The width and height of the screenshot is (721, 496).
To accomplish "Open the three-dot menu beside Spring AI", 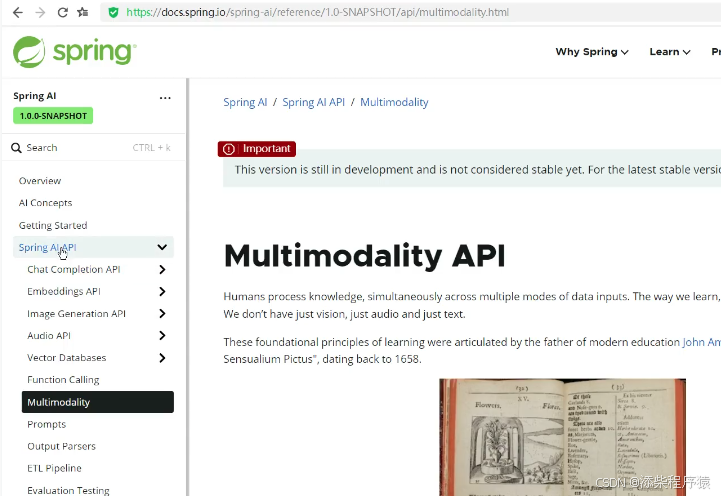I will [x=165, y=98].
